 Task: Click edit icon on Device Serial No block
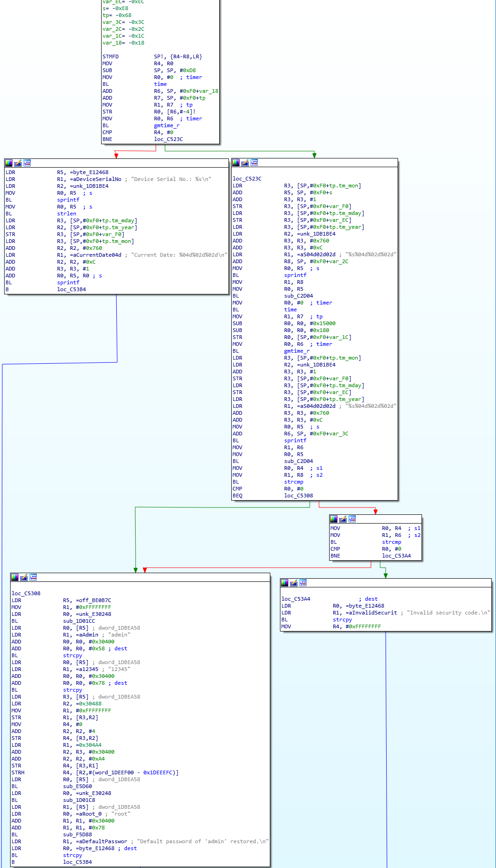[18, 163]
